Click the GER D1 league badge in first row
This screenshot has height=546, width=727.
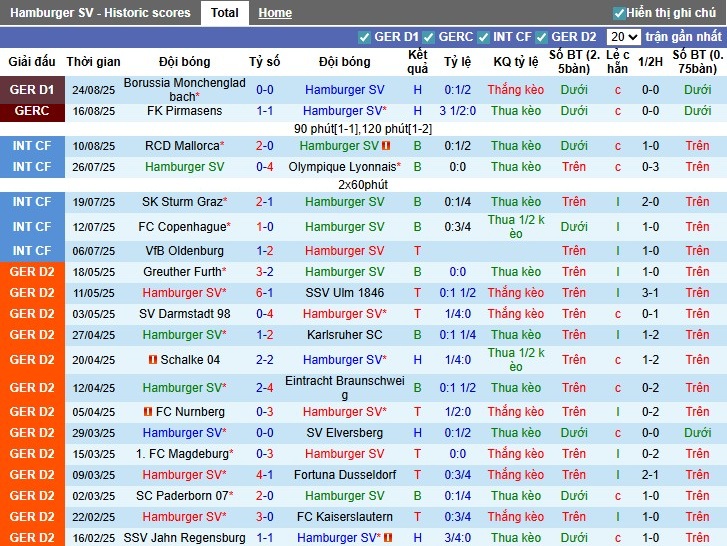[32, 90]
